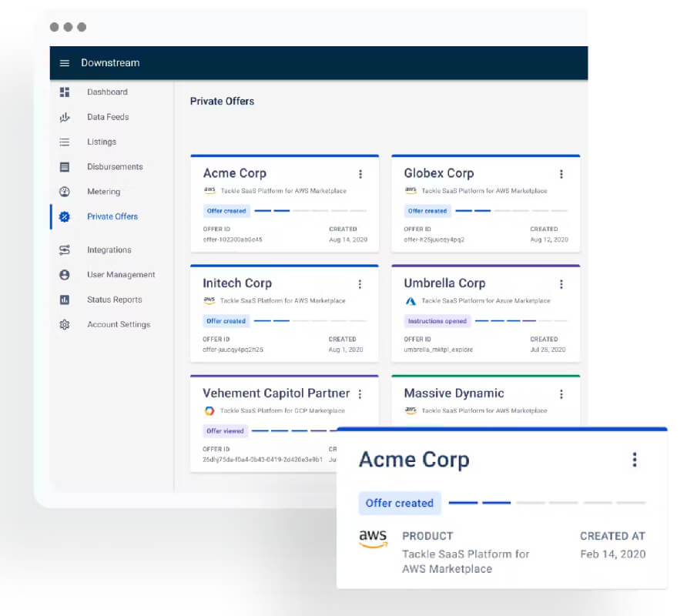Click the Private Offers page heading
The height and width of the screenshot is (616, 687).
click(222, 101)
